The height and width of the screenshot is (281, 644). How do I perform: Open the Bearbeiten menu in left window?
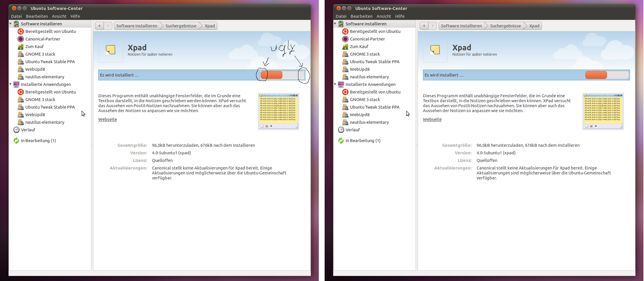[x=37, y=16]
